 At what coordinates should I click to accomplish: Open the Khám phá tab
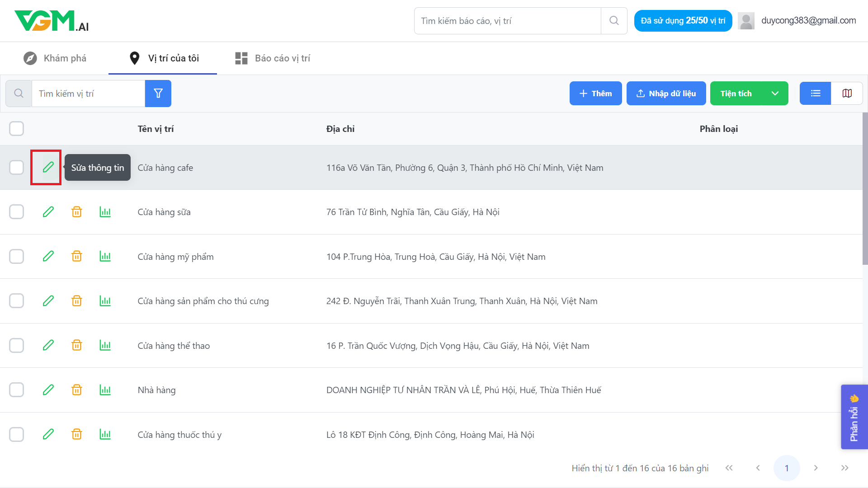55,58
